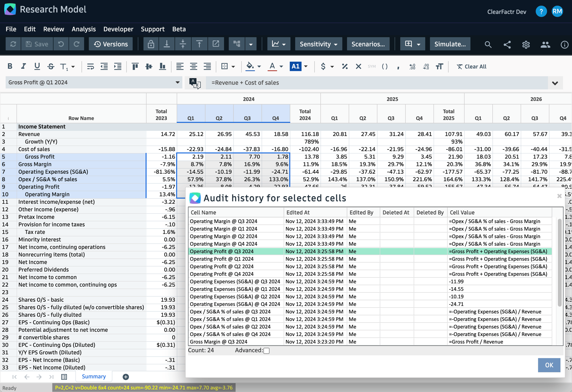The width and height of the screenshot is (572, 392).
Task: Toggle text wrap icon
Action: click(90, 66)
